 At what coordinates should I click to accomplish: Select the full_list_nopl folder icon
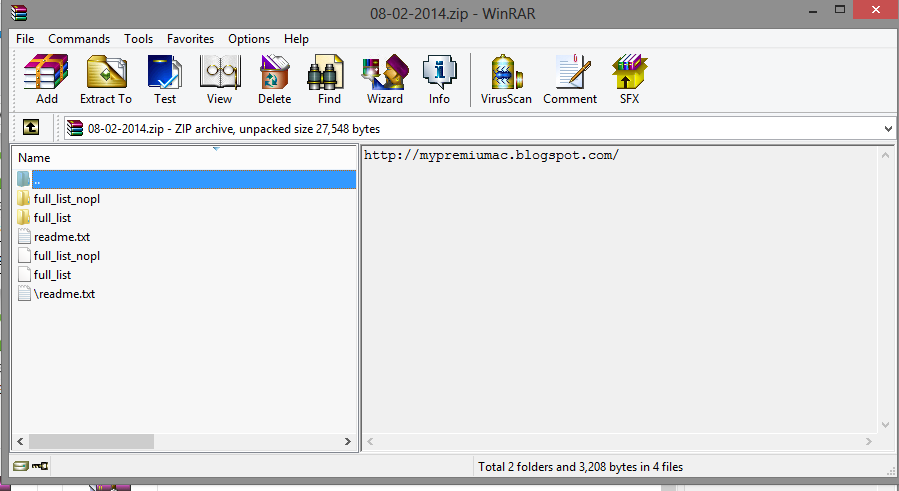[24, 198]
